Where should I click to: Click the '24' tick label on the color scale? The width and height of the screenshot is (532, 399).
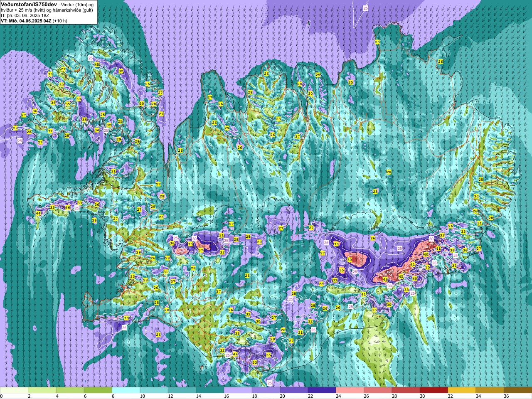tap(338, 396)
